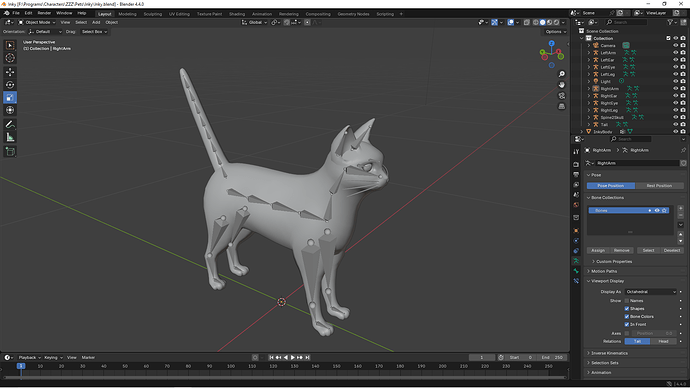Pick the Annotate tool
Screen dimensions: 690x388
[10, 125]
